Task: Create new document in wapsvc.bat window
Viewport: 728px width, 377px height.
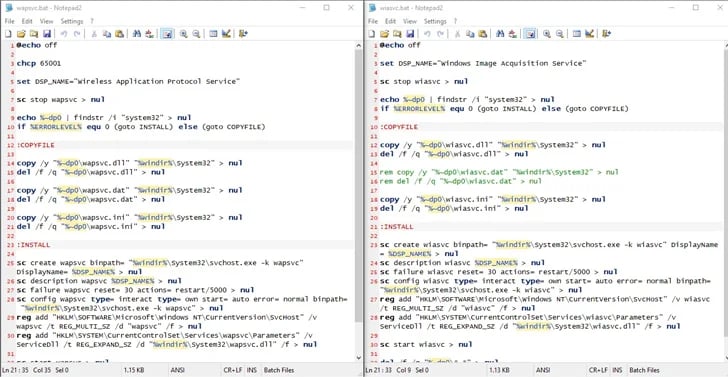Action: point(8,33)
